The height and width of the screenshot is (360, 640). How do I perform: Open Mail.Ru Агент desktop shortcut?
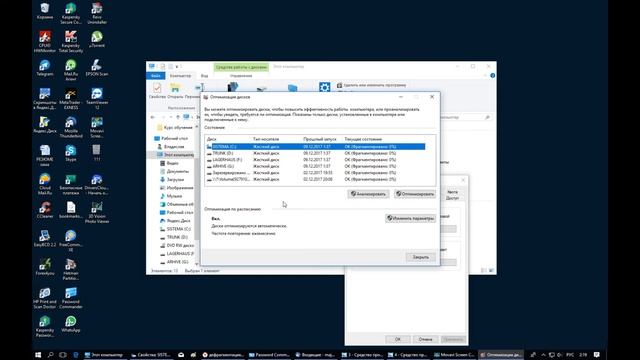tap(71, 70)
